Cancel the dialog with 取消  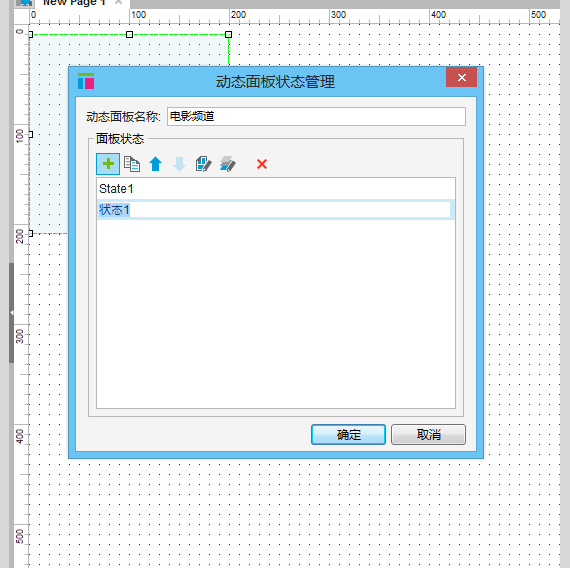pos(428,435)
